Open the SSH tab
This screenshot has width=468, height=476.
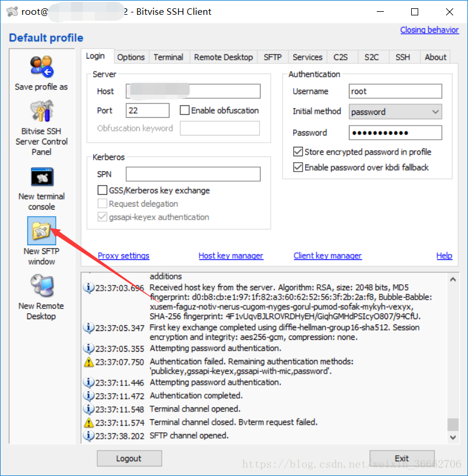[403, 57]
